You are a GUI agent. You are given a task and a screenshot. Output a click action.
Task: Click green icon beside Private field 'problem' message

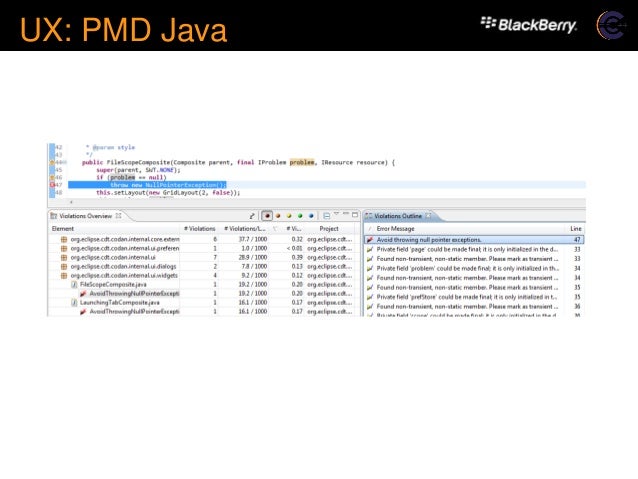[370, 268]
